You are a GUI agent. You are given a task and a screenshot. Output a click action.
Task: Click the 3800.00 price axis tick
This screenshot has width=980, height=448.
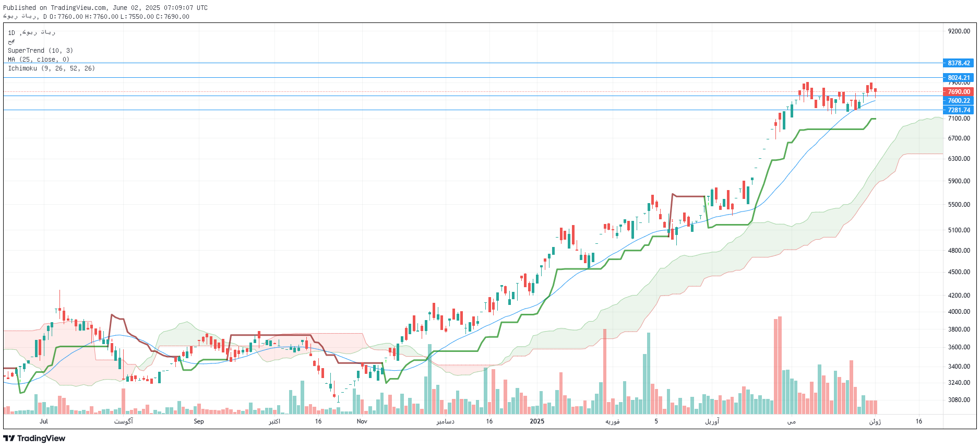[x=959, y=329]
